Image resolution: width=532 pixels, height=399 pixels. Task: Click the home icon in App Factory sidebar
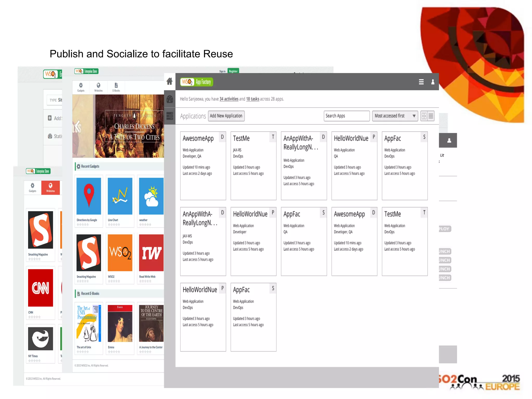tap(170, 82)
